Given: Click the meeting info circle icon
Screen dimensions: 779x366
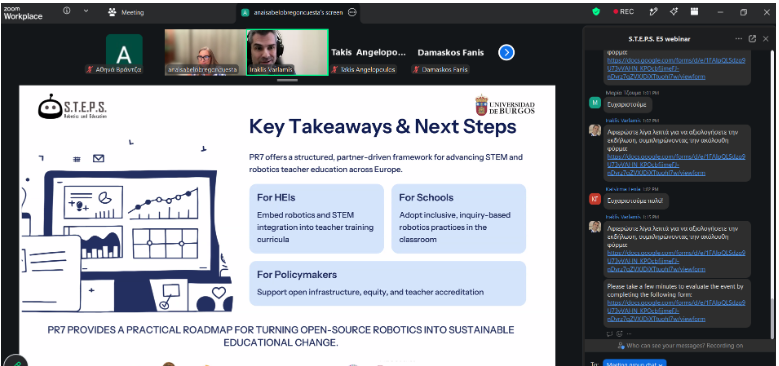Looking at the screenshot, I should coord(67,11).
